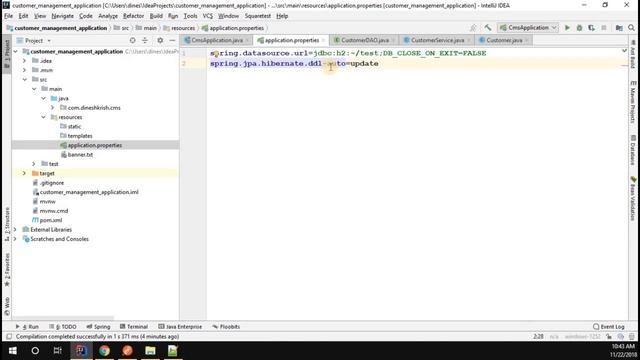The image size is (640, 360).
Task: Select banner.txt file
Action: click(x=80, y=155)
